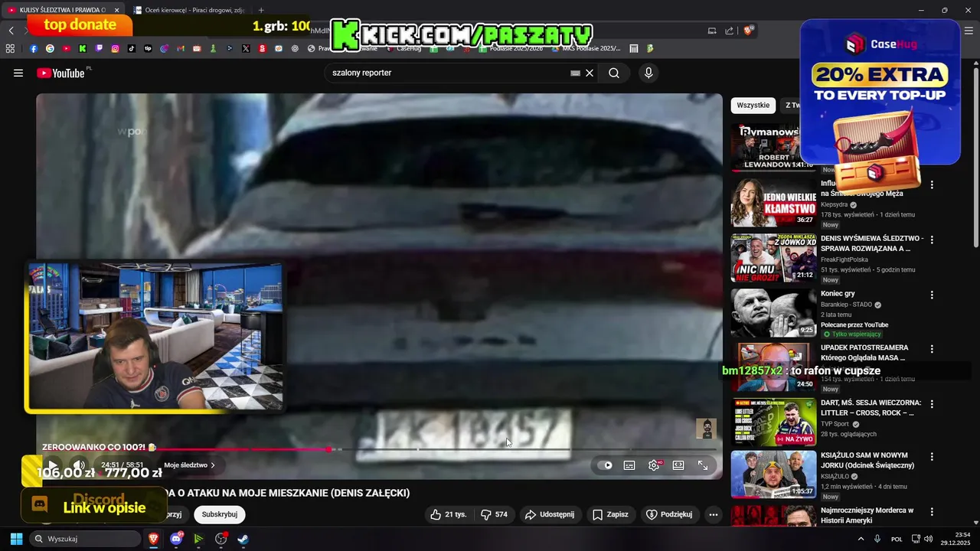
Task: Go back with the browser back arrow
Action: (11, 31)
